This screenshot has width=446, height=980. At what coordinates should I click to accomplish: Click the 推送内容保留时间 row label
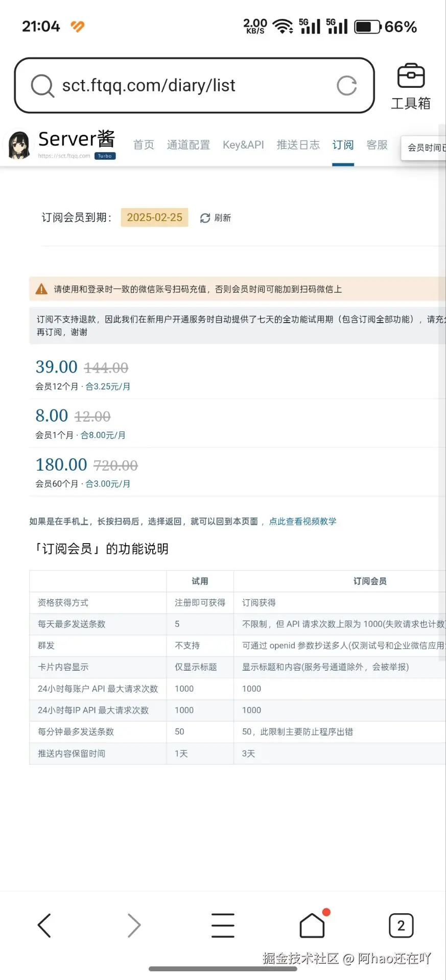[x=72, y=754]
